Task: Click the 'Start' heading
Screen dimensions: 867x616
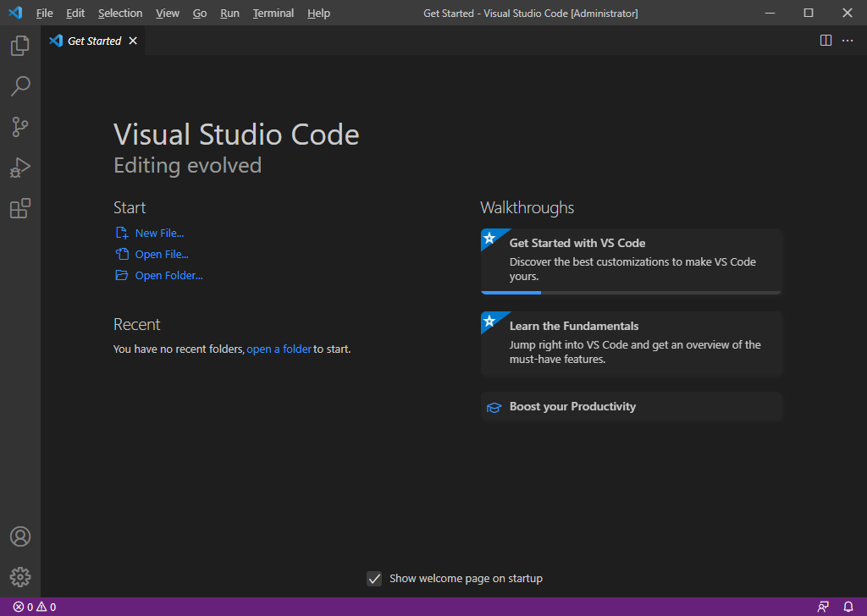Action: [130, 207]
